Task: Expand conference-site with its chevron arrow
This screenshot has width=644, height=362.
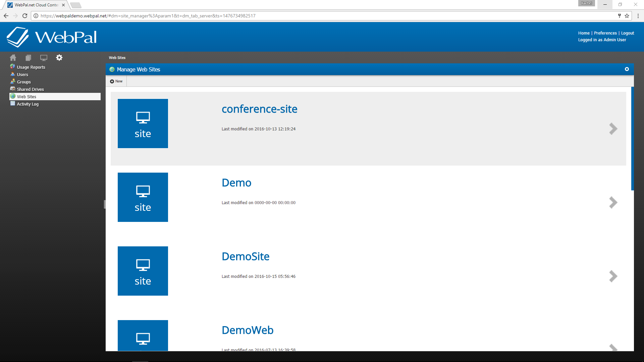Action: tap(613, 129)
